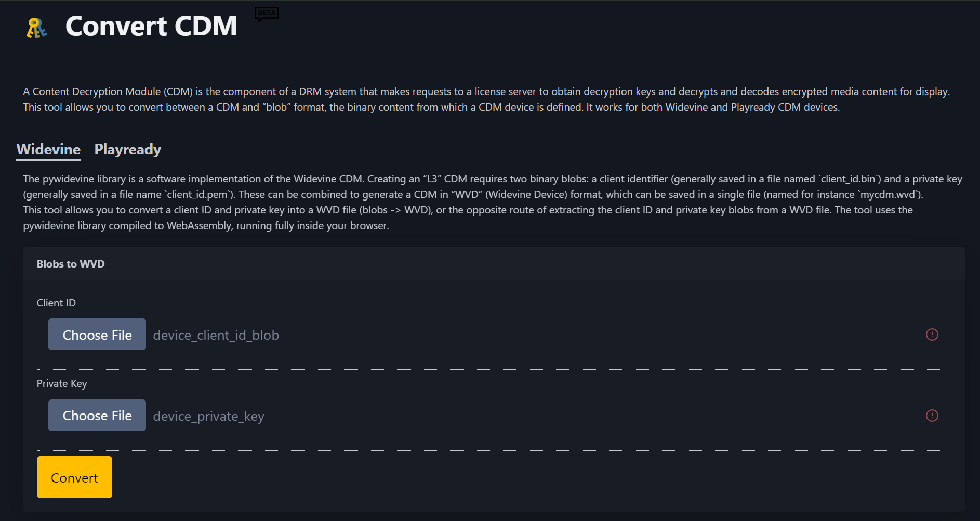980x521 pixels.
Task: Click the Convert CDM page title
Action: point(151,26)
